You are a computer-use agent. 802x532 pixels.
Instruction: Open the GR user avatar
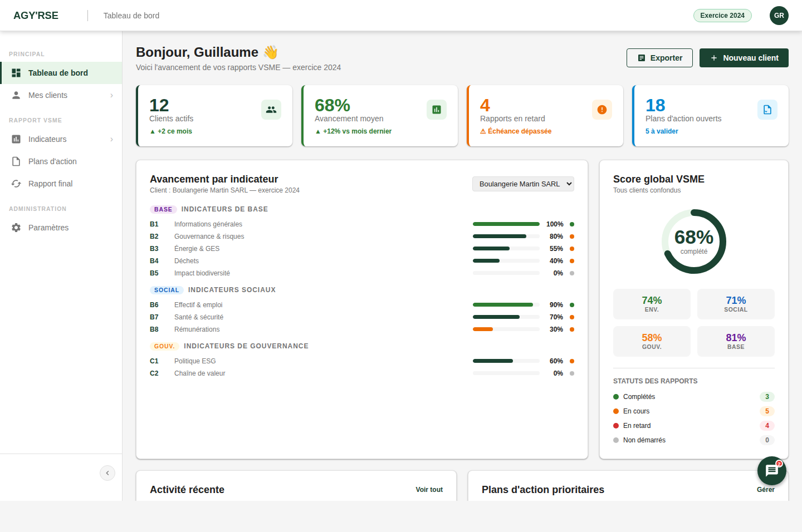(779, 16)
